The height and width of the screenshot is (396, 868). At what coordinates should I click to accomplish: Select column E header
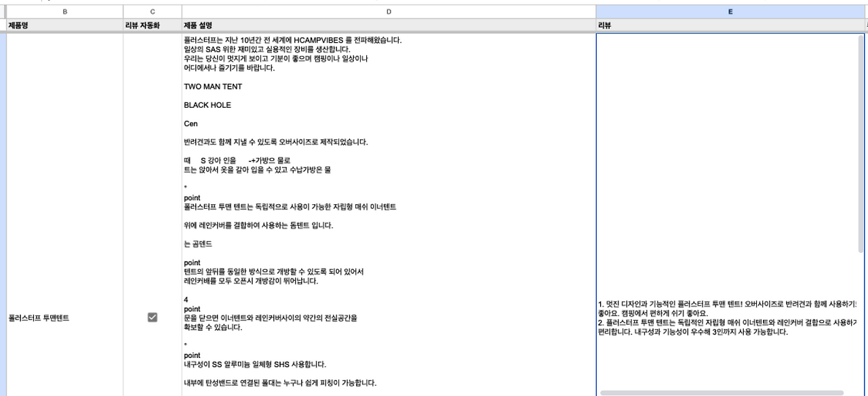pyautogui.click(x=729, y=11)
